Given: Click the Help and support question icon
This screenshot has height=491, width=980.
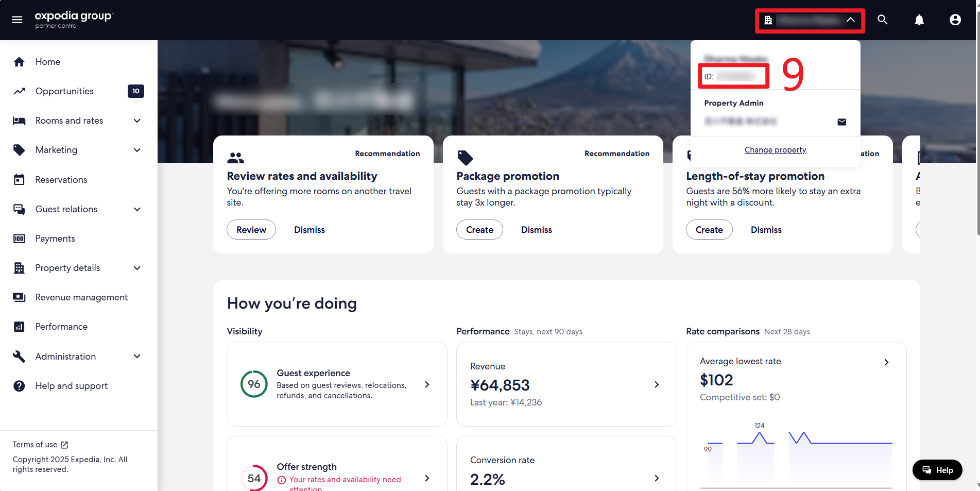Looking at the screenshot, I should tap(19, 386).
